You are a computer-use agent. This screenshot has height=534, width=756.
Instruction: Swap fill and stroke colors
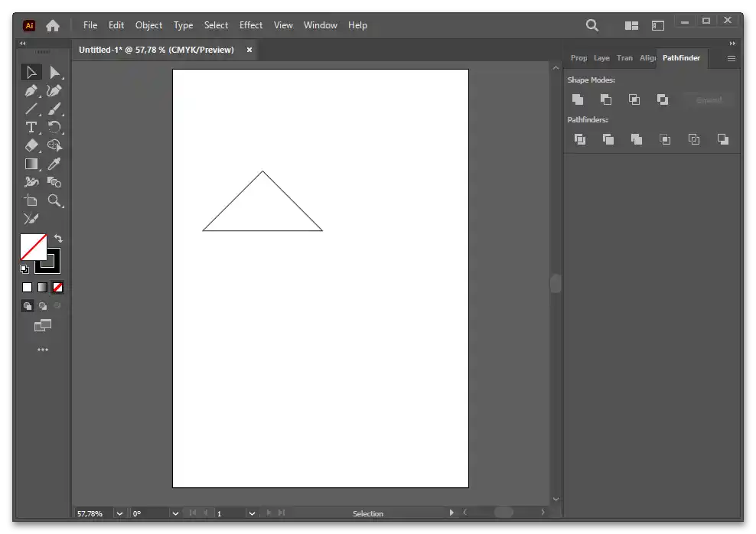click(x=58, y=239)
